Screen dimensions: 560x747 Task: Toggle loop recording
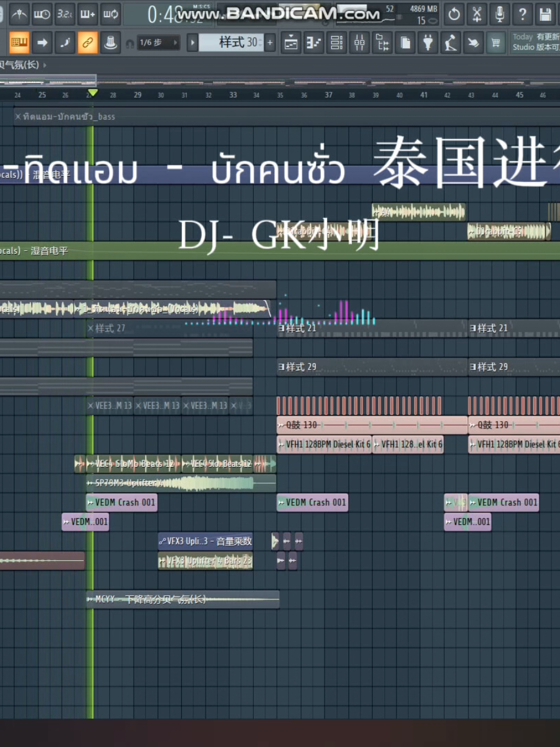tap(110, 14)
